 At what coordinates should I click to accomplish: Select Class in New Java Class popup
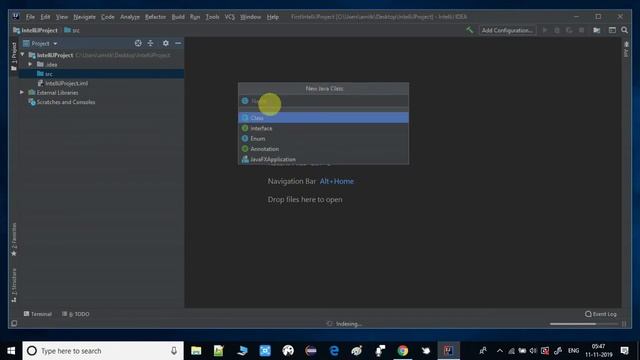pos(323,118)
